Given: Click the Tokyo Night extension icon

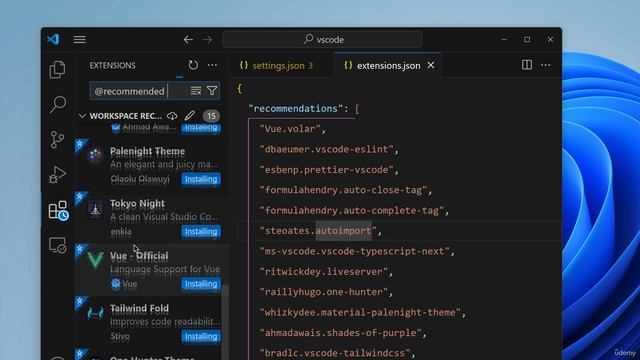Looking at the screenshot, I should (x=96, y=209).
